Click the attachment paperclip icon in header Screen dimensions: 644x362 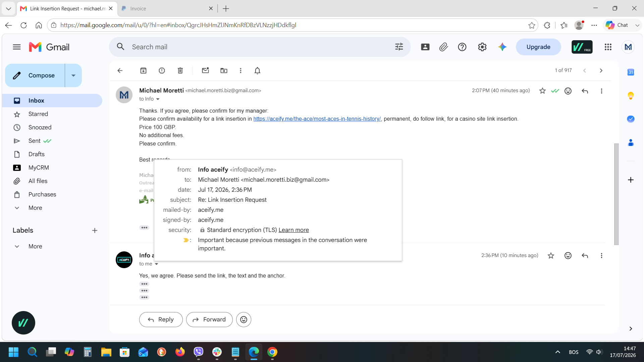pos(444,47)
